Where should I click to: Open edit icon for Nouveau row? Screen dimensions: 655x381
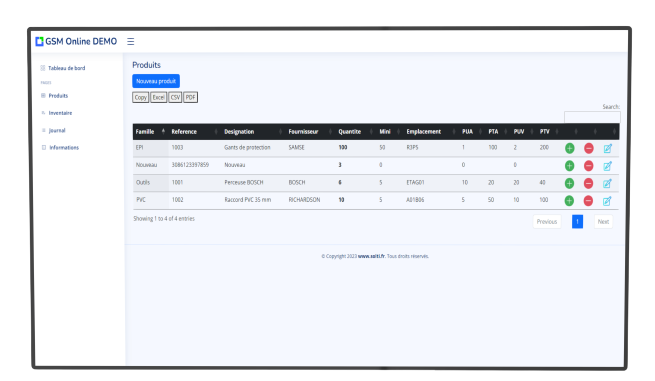[x=608, y=166]
